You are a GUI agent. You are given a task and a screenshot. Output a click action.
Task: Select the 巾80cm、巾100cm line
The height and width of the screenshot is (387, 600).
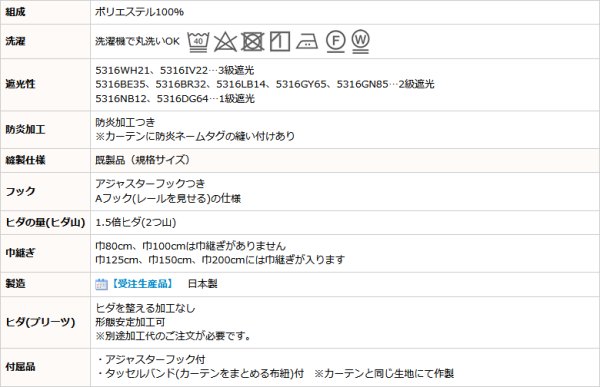191,246
